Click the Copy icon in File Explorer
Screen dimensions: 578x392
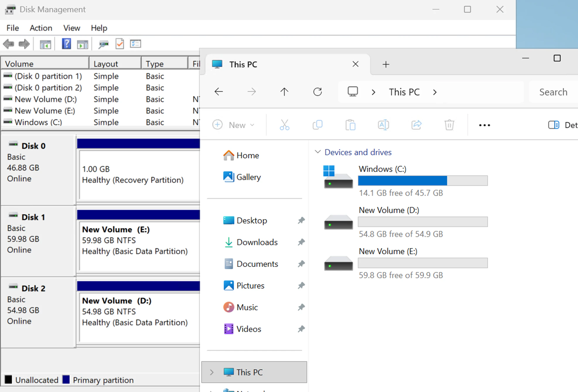[318, 125]
